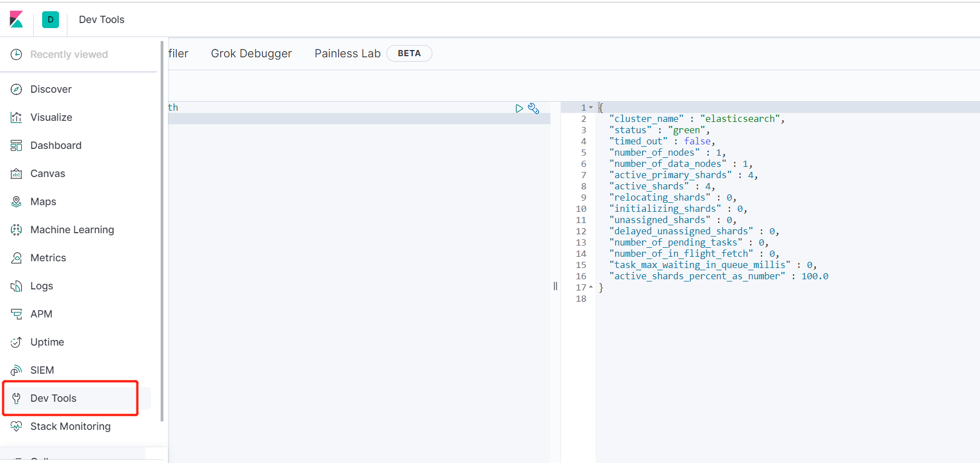This screenshot has height=463, width=980.
Task: Open Stack Monitoring from sidebar
Action: (x=70, y=426)
